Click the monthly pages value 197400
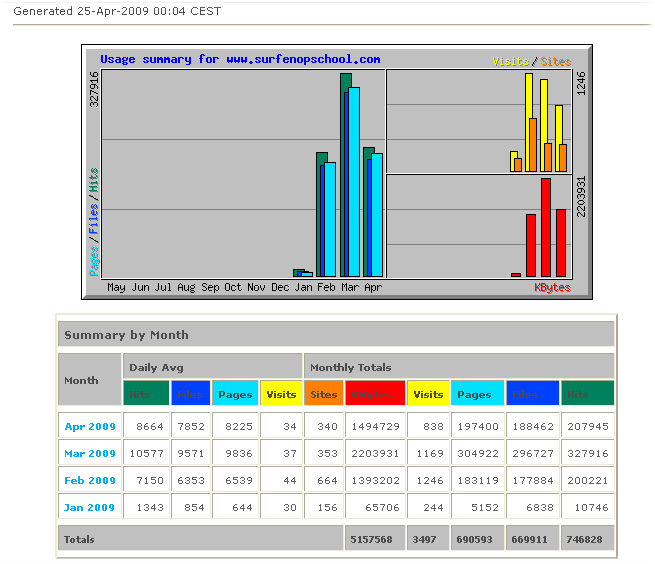This screenshot has height=564, width=655. click(x=478, y=427)
